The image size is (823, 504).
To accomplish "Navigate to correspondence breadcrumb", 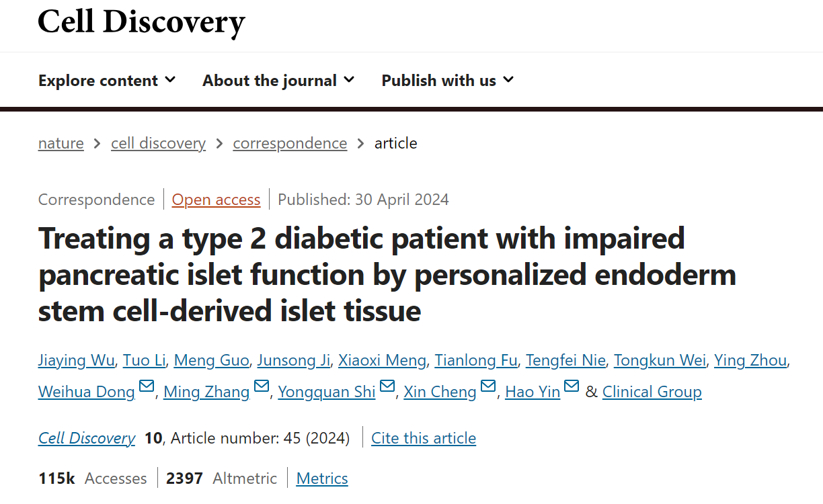I will (290, 143).
